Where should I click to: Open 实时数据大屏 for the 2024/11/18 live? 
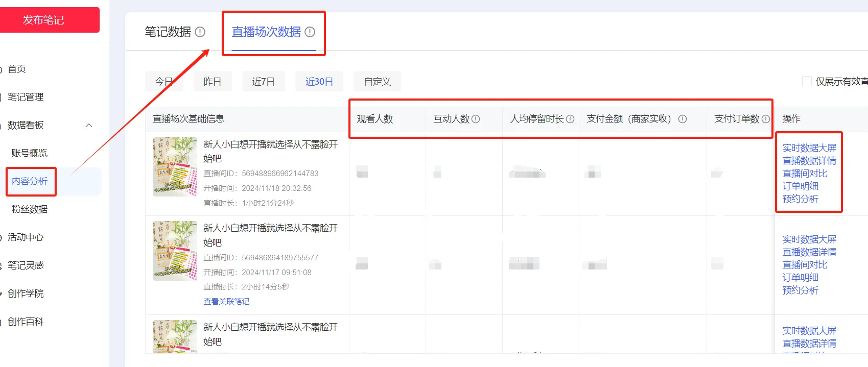tap(809, 148)
